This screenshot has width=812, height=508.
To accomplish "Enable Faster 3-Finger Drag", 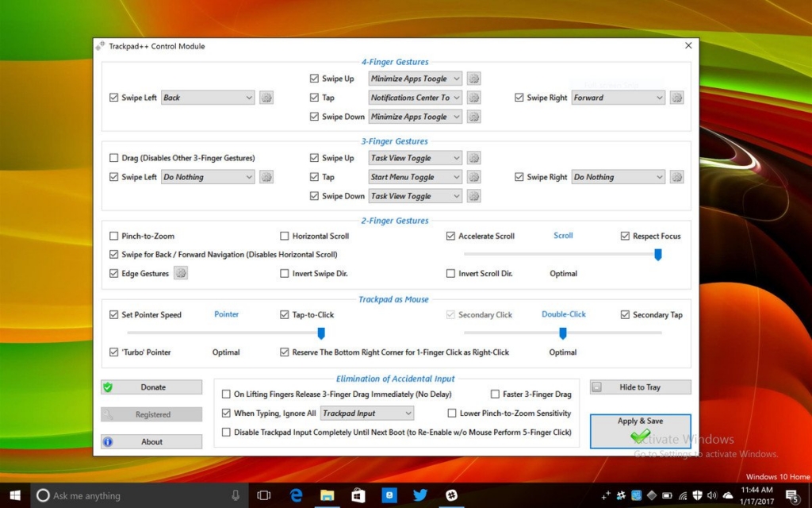I will (x=495, y=394).
